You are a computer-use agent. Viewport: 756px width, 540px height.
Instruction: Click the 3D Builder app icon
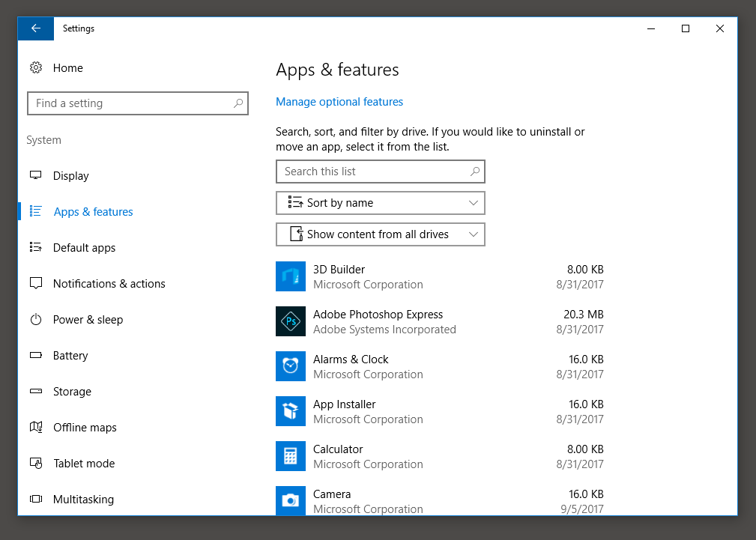(291, 276)
